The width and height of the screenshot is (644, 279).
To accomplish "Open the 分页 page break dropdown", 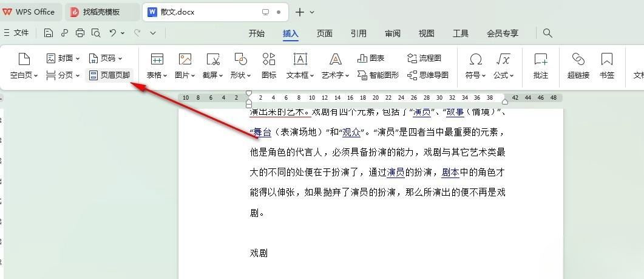I will [x=63, y=75].
